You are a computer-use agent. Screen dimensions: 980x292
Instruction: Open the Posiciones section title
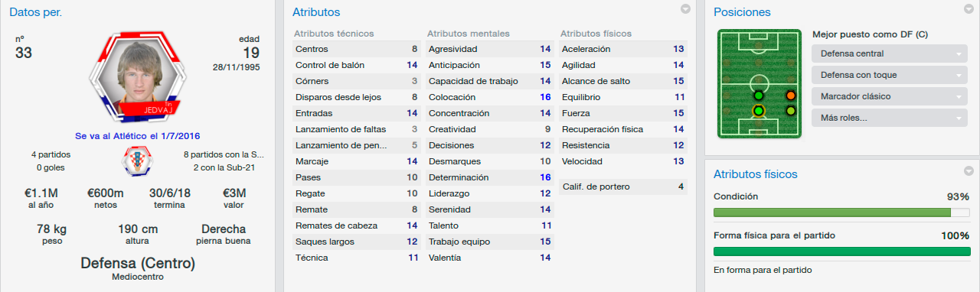tap(742, 12)
